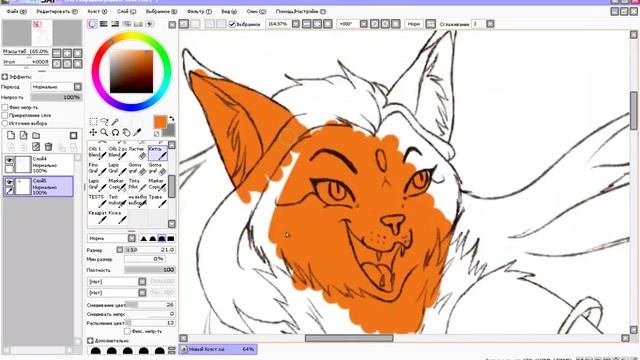Select the rotate canvas tool
This screenshot has width=640, height=360.
click(x=116, y=132)
